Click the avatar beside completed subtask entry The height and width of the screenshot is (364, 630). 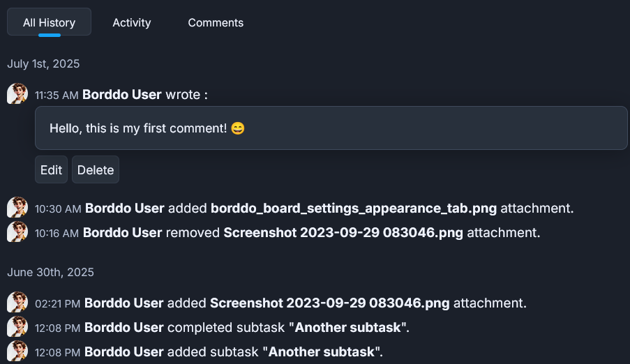17,326
